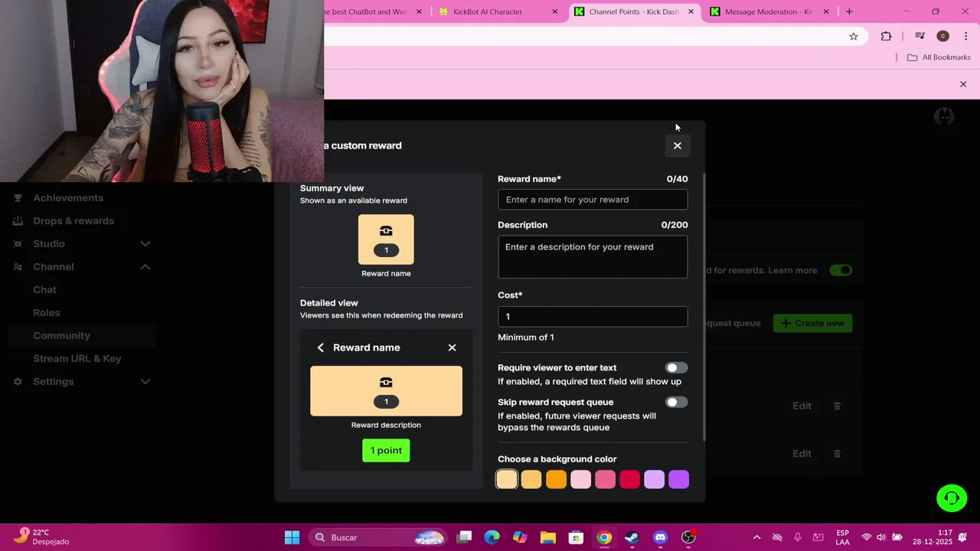Image resolution: width=980 pixels, height=551 pixels.
Task: Edit the first listed reward
Action: pyautogui.click(x=802, y=406)
